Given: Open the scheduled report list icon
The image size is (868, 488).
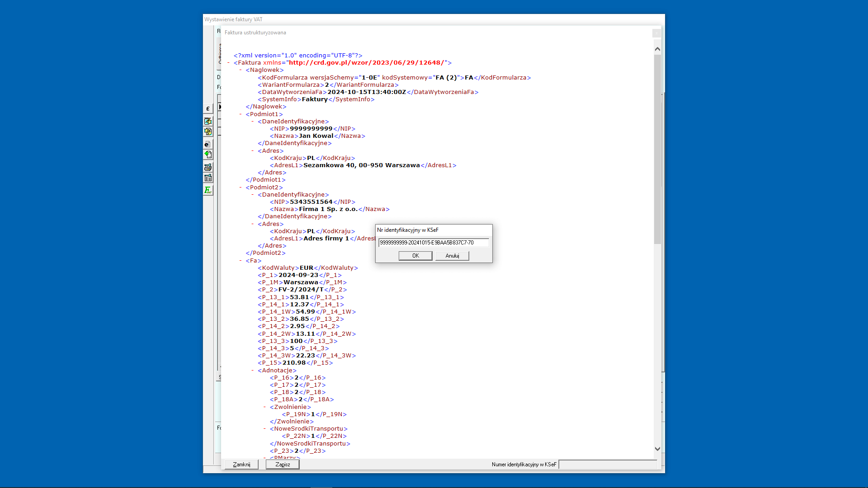Looking at the screenshot, I should click(x=208, y=178).
